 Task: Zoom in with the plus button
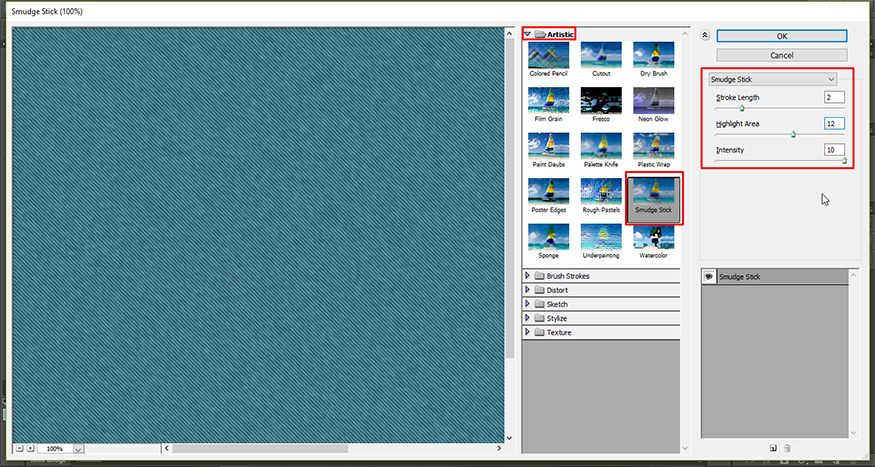(30, 448)
